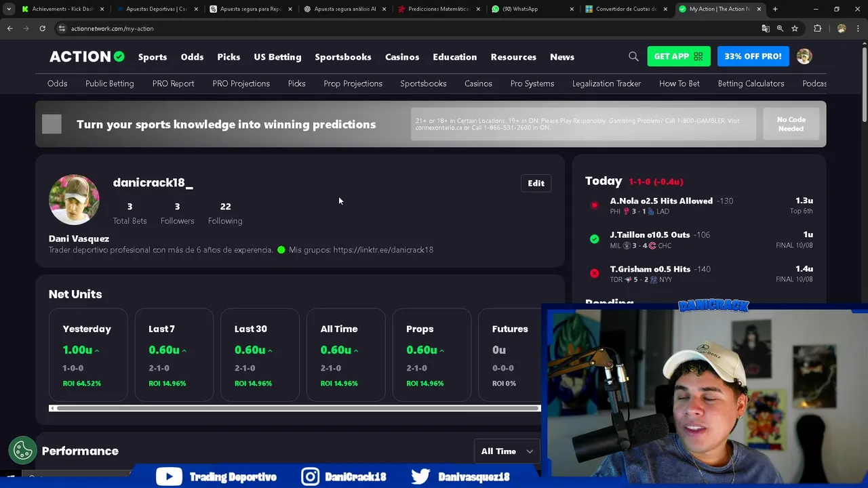Open the Picks main menu
Image resolution: width=868 pixels, height=488 pixels.
coord(229,57)
